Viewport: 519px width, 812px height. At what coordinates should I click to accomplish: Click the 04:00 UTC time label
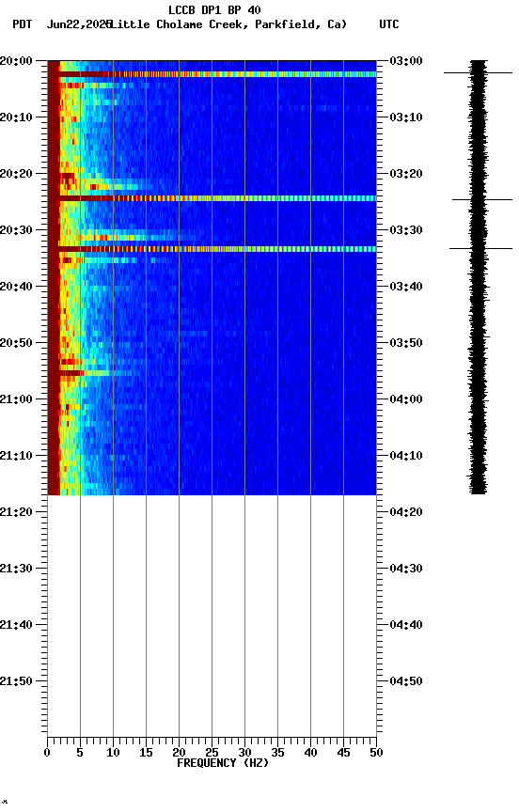click(406, 399)
